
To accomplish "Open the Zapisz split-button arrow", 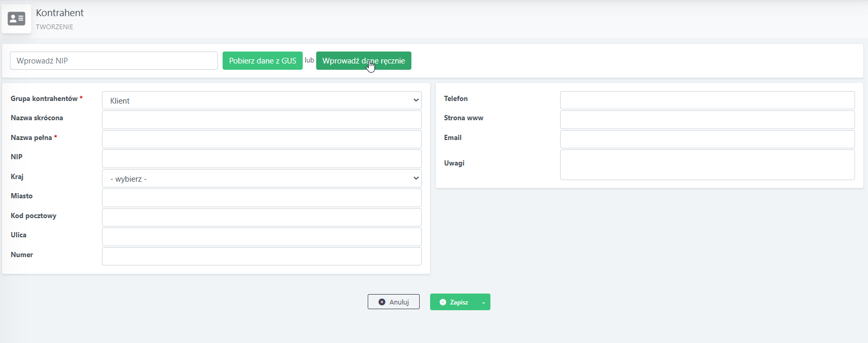I will (x=484, y=302).
